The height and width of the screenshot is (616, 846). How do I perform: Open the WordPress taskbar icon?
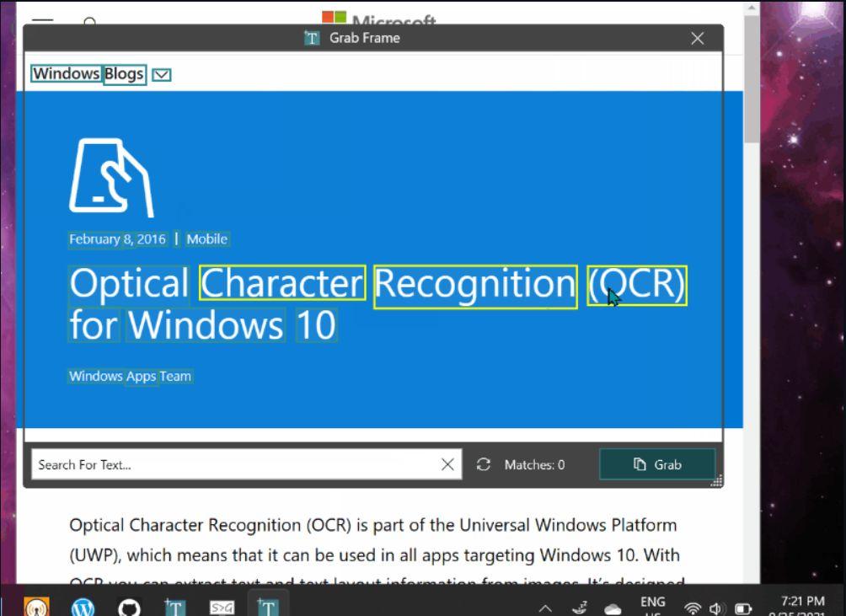pyautogui.click(x=83, y=608)
